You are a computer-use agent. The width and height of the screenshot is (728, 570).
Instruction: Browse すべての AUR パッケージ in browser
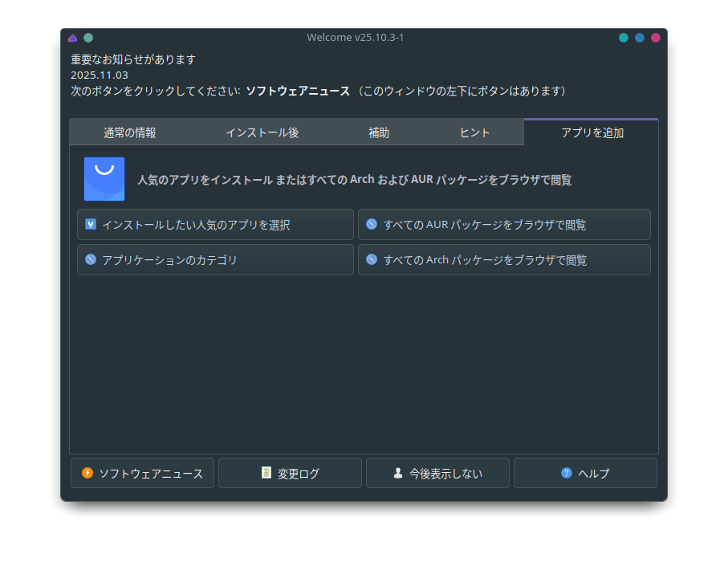pyautogui.click(x=504, y=225)
